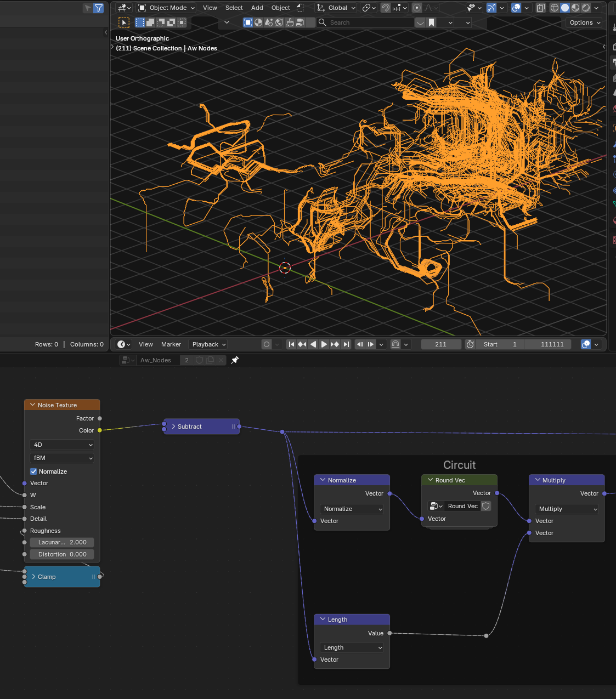Viewport: 616px width, 699px height.
Task: Adjust the Distortion value slider
Action: [62, 554]
